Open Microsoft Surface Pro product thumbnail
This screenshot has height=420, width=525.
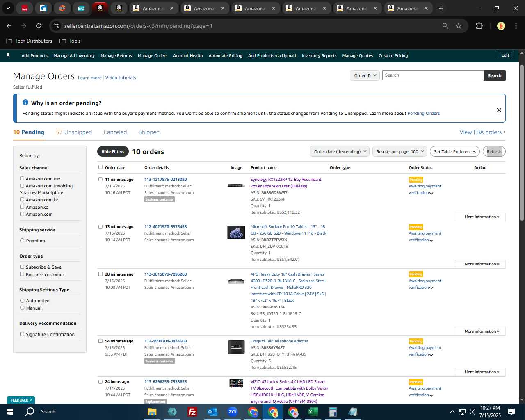236,233
